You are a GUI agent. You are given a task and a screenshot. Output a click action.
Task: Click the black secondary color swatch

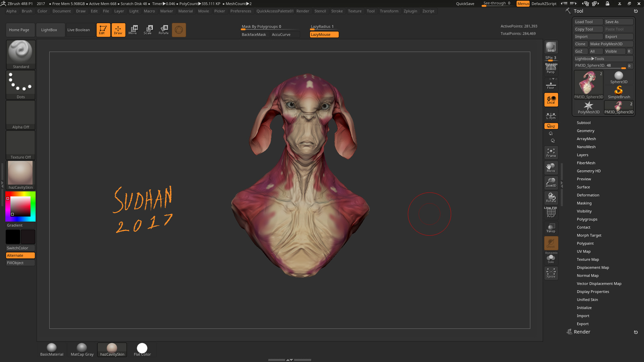(13, 237)
